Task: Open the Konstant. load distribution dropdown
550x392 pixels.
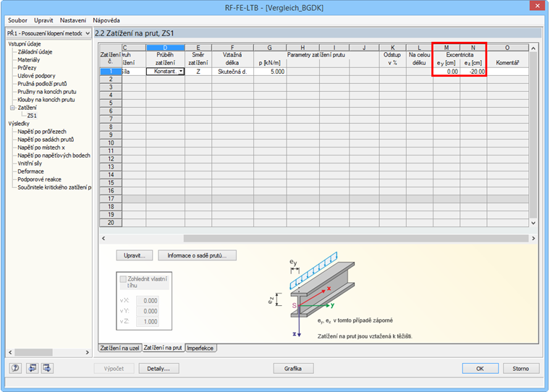Action: tap(181, 71)
